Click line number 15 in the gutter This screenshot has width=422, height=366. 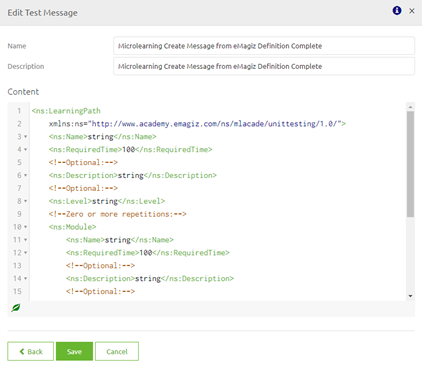pos(17,292)
